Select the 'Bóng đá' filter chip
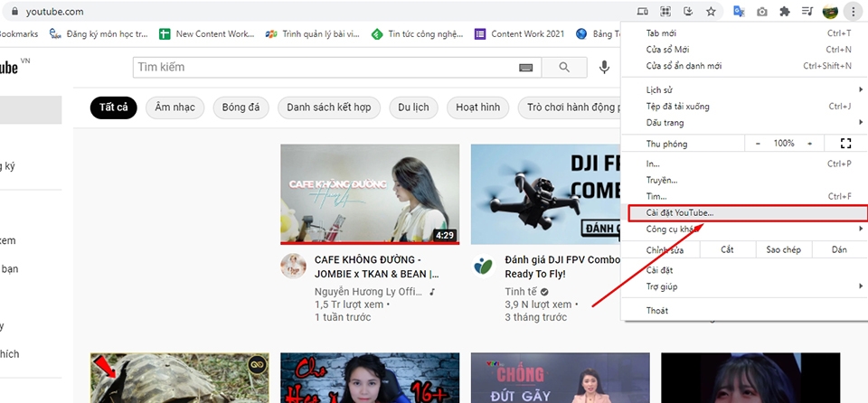This screenshot has width=868, height=403. pos(241,108)
